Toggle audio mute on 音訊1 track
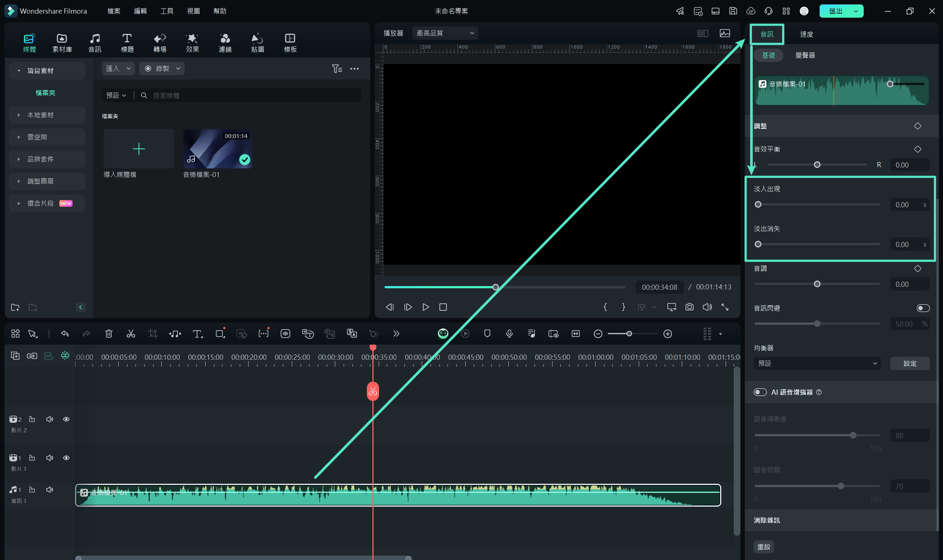This screenshot has height=560, width=943. (49, 492)
